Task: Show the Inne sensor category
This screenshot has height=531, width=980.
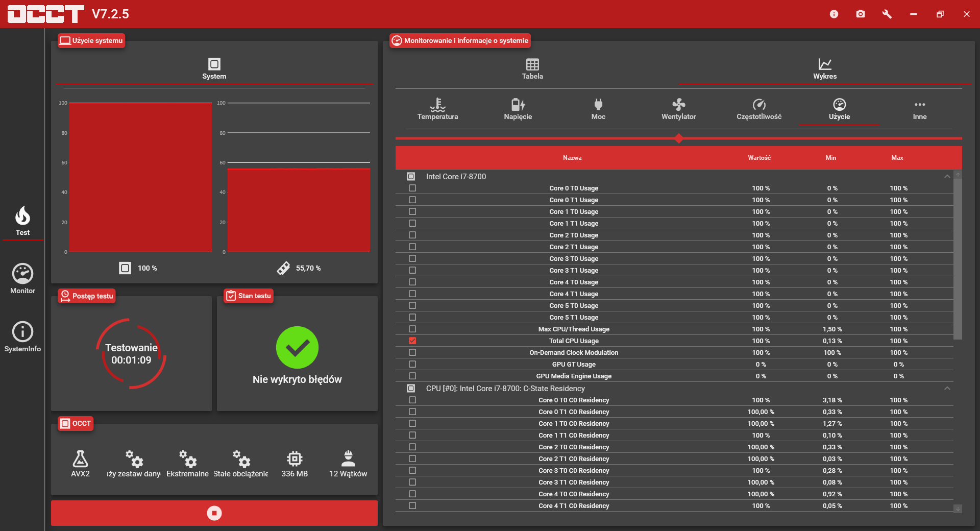Action: [x=920, y=109]
